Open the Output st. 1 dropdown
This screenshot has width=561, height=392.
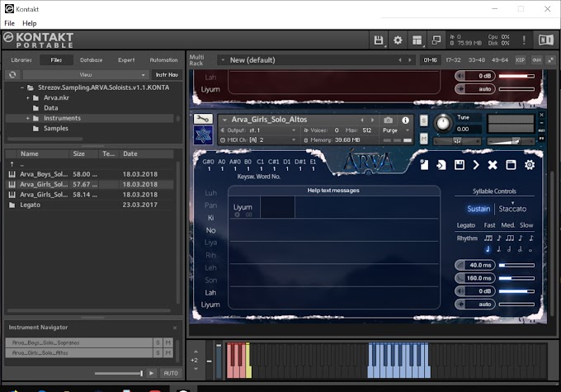[x=259, y=130]
